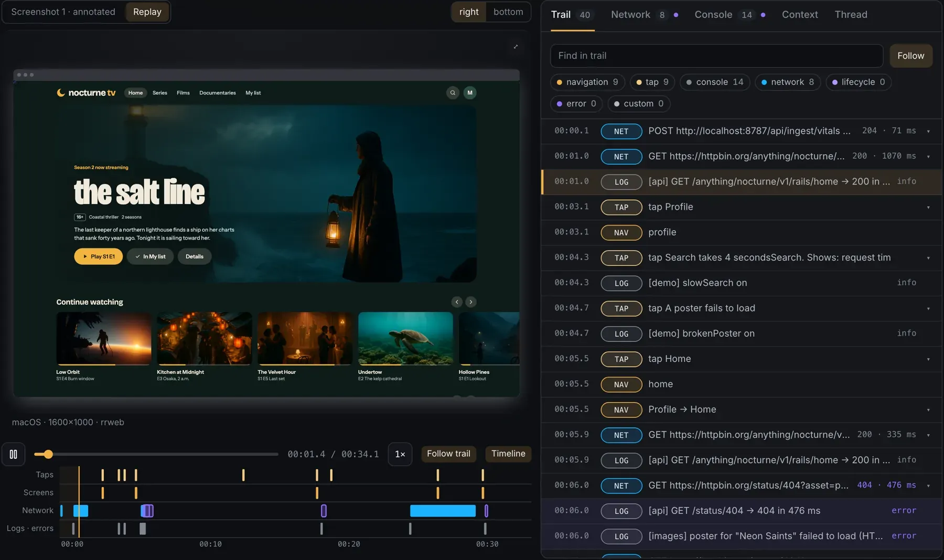The height and width of the screenshot is (560, 944).
Task: Click the expand replay view icon
Action: pyautogui.click(x=516, y=47)
